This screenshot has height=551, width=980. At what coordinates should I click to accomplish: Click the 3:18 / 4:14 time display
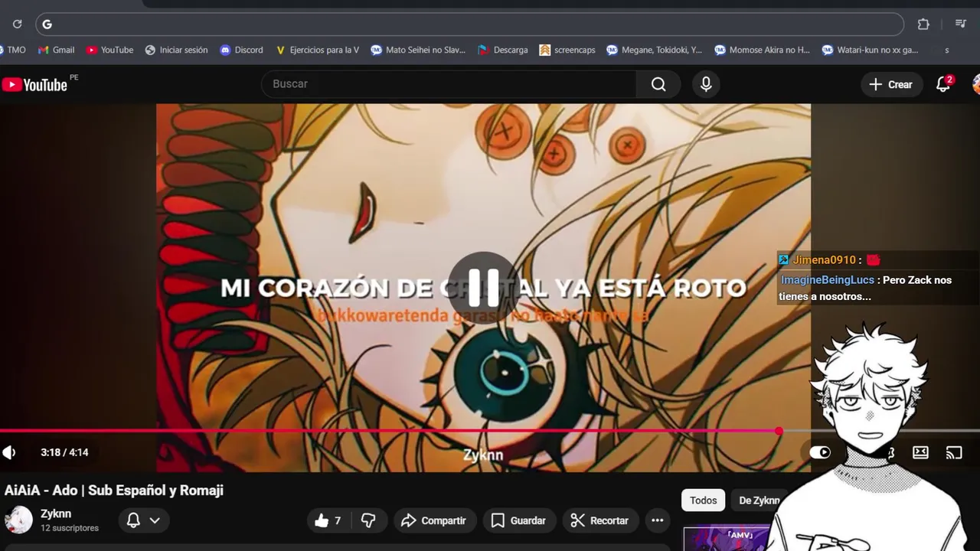64,452
